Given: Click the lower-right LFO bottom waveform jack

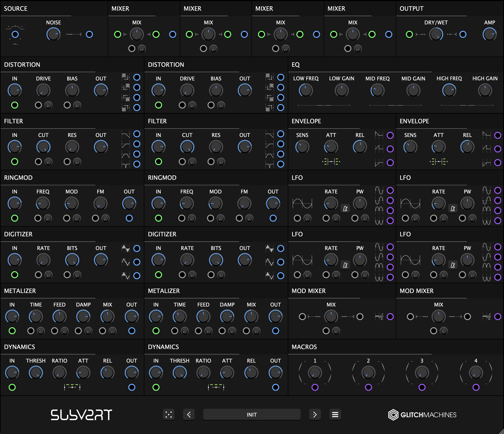Looking at the screenshot, I should coord(498,277).
